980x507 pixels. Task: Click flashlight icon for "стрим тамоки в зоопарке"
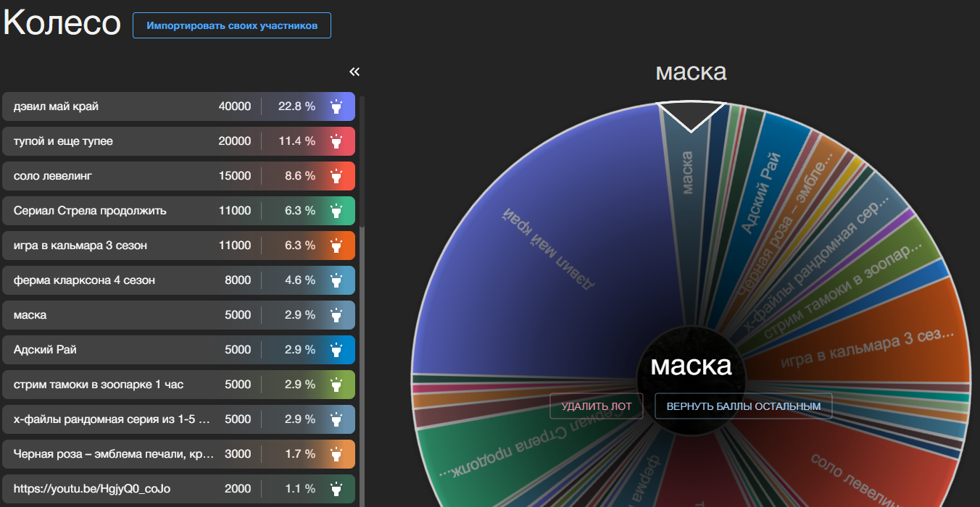336,385
